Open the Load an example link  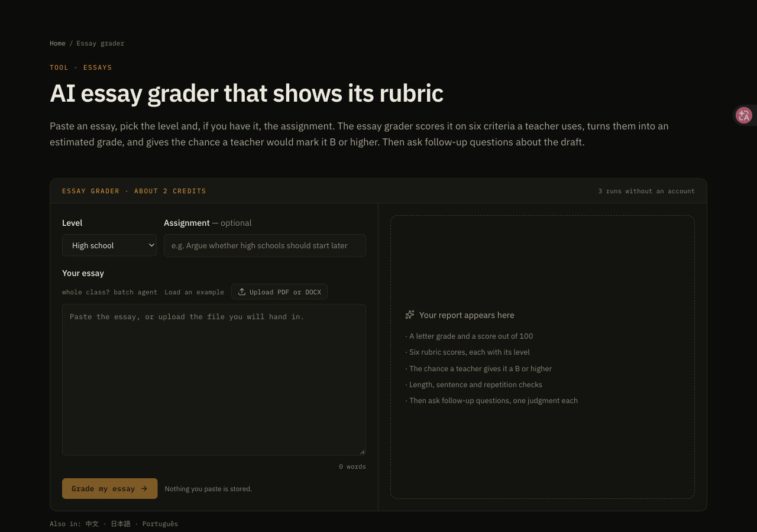coord(194,292)
